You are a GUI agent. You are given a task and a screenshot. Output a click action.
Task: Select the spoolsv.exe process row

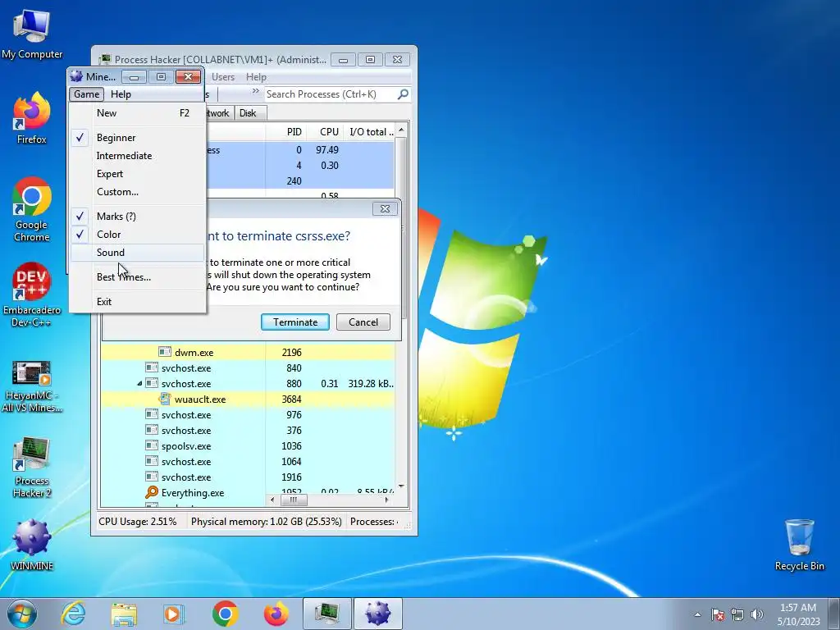(x=248, y=445)
